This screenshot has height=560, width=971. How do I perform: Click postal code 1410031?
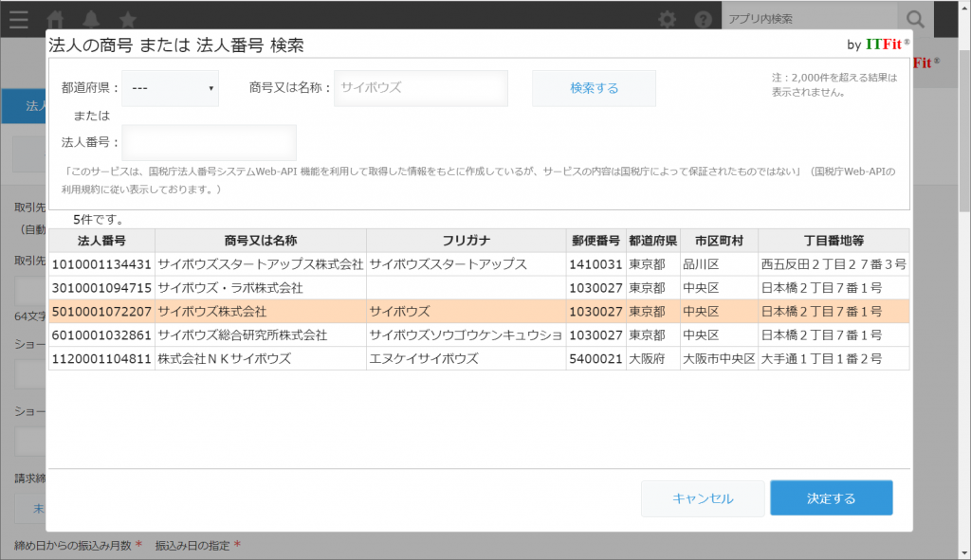pyautogui.click(x=595, y=264)
